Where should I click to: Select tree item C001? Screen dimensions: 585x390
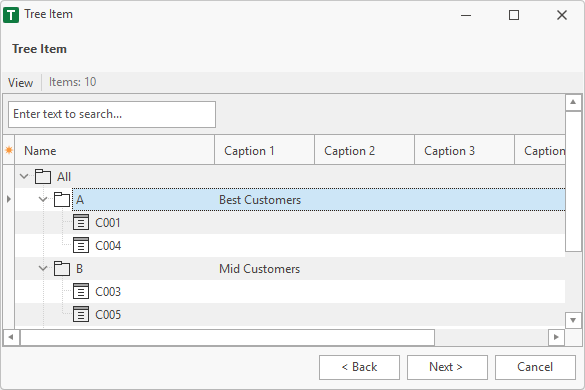290,222
